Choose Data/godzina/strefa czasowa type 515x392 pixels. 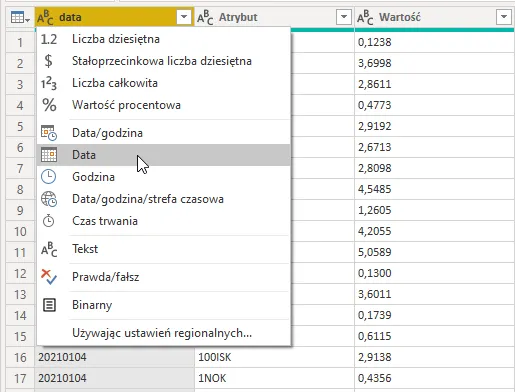click(x=163, y=199)
